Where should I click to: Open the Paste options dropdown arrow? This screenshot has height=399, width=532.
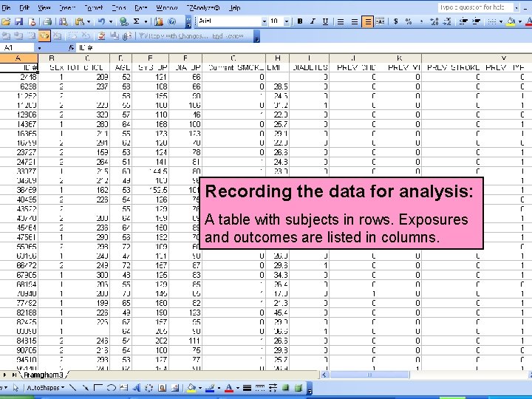pyautogui.click(x=89, y=21)
